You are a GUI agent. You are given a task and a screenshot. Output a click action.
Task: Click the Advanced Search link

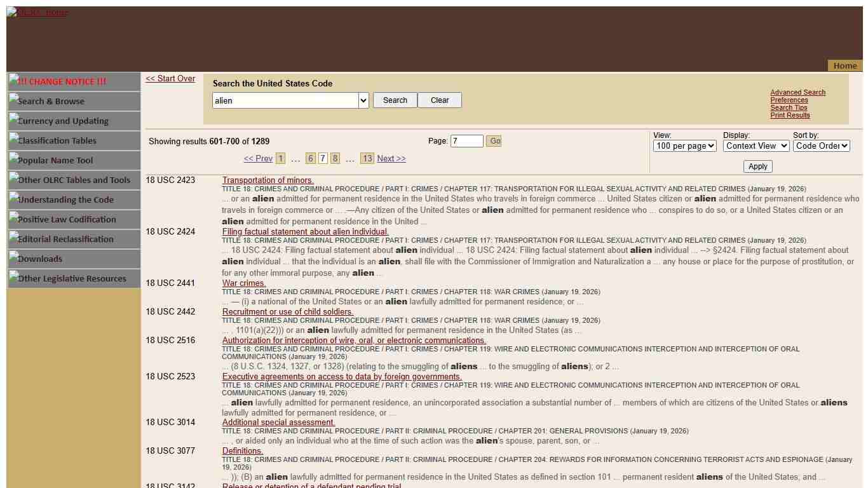point(797,92)
